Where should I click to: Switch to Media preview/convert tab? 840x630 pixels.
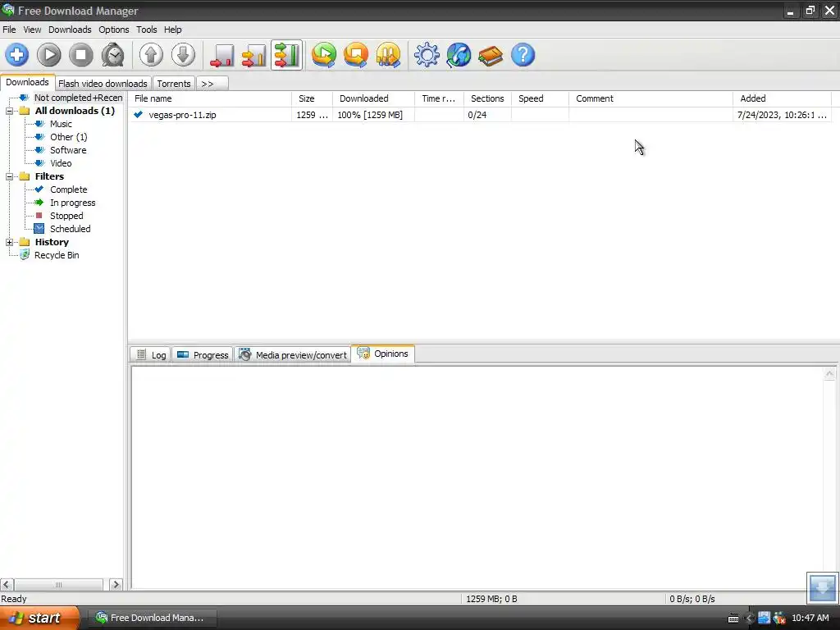click(293, 354)
